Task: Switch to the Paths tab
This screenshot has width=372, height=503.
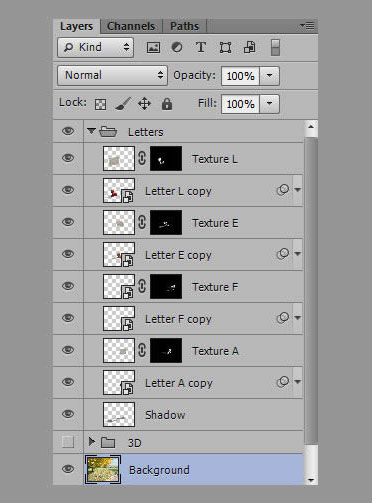Action: click(x=184, y=26)
